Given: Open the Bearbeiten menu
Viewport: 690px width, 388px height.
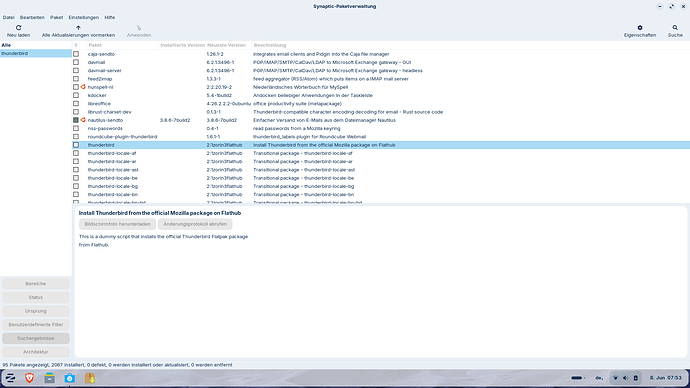Looking at the screenshot, I should point(32,18).
